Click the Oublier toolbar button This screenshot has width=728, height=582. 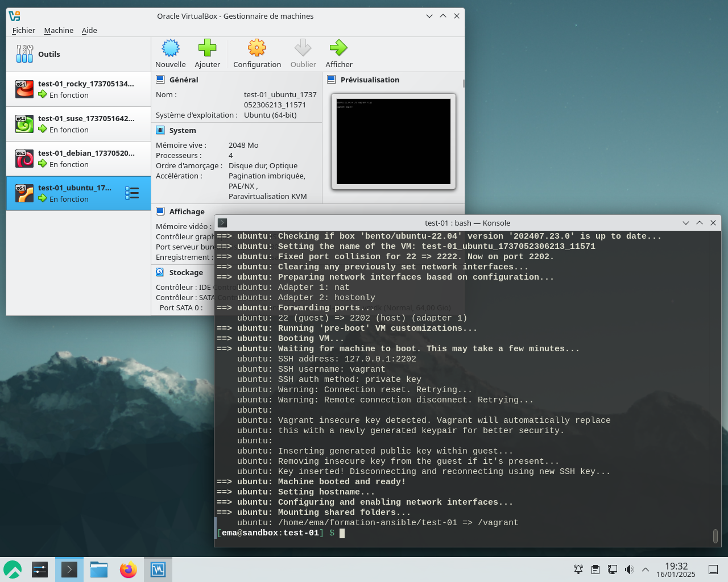pyautogui.click(x=303, y=53)
